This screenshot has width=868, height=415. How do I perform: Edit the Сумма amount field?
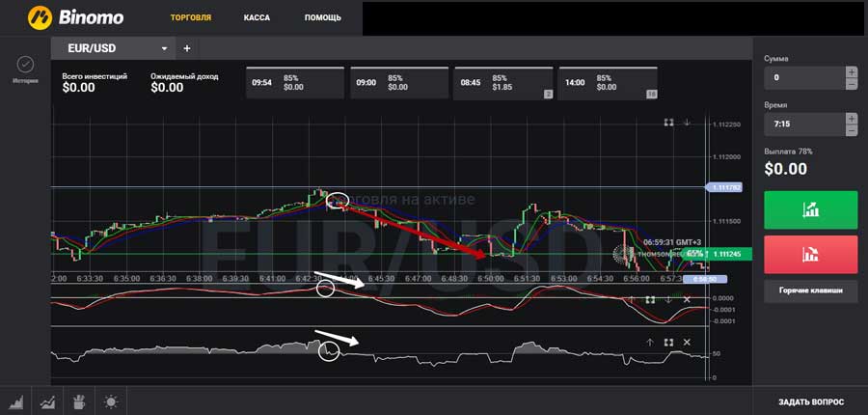805,77
